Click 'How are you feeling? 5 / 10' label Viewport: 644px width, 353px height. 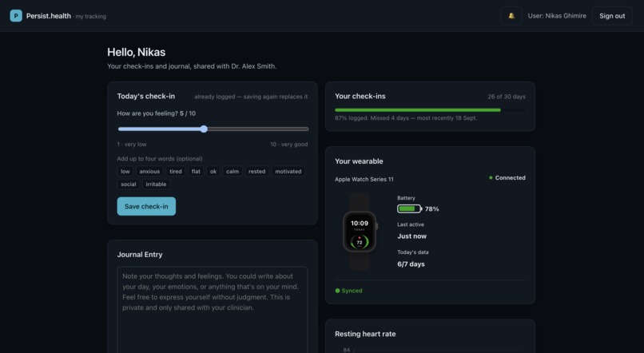156,113
